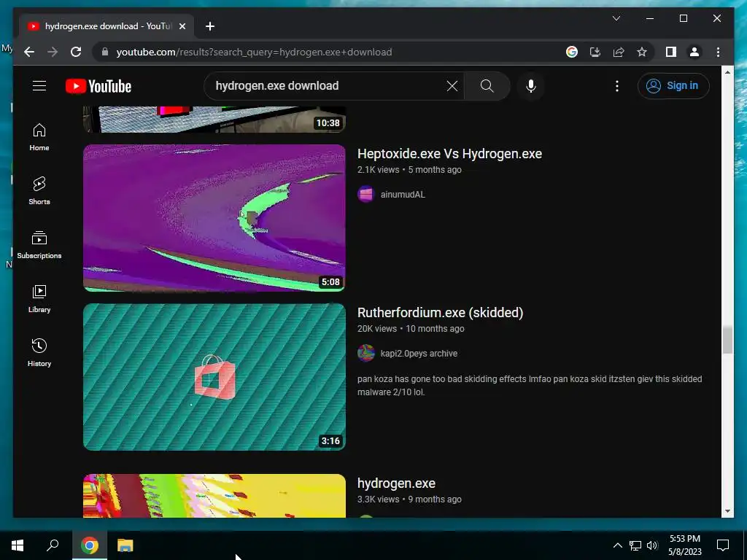Click the page scrollbar thumb
Viewport: 747px width, 560px height.
coord(727,340)
